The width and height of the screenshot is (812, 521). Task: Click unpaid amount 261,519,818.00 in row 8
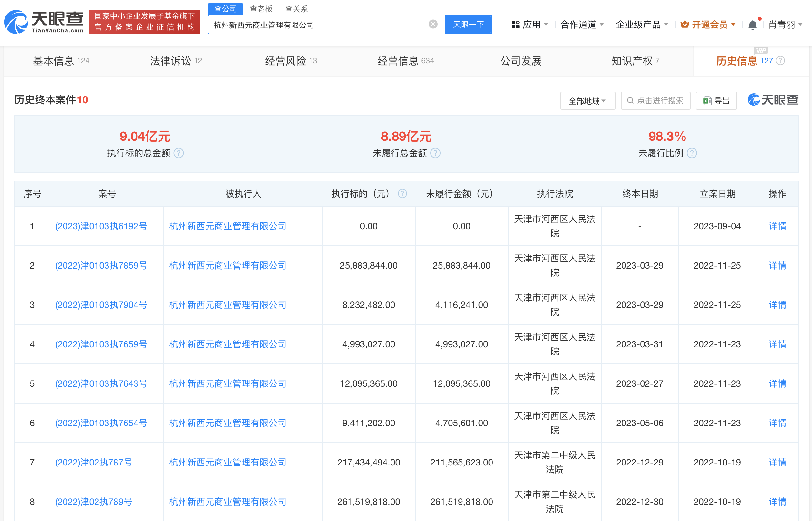[462, 502]
